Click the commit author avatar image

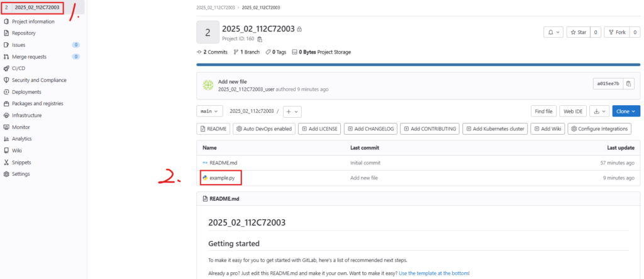point(208,85)
